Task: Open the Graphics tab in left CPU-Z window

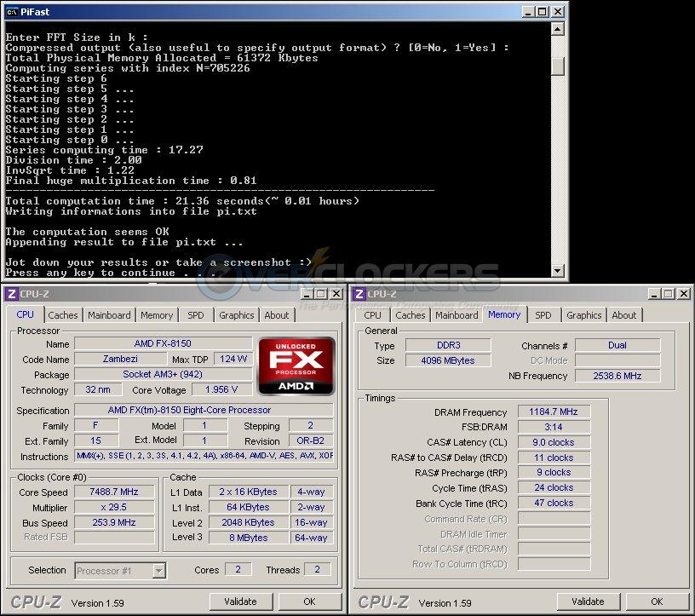Action: (236, 315)
